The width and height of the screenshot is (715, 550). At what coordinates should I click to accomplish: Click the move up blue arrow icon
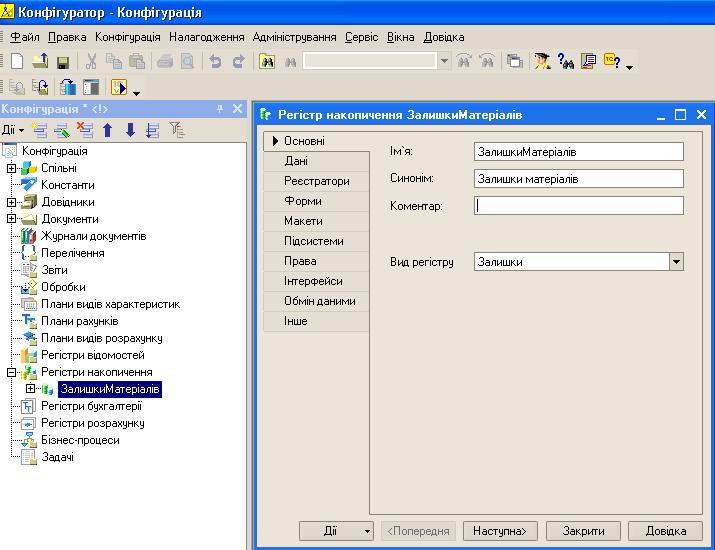[x=108, y=130]
